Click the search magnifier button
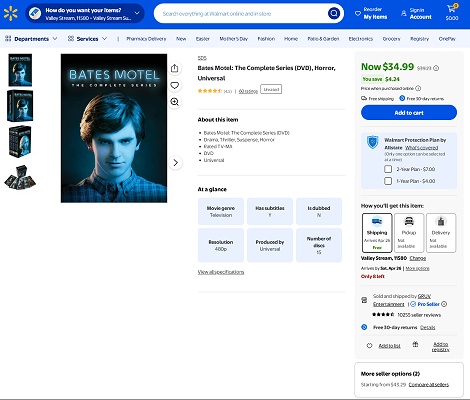The height and width of the screenshot is (400, 470). pyautogui.click(x=334, y=13)
